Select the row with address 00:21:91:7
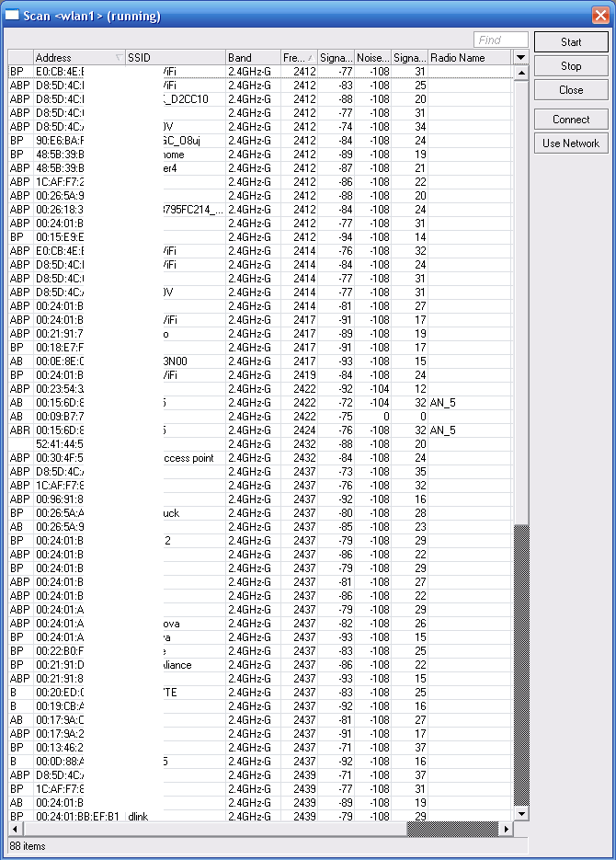616x860 pixels. [260, 334]
